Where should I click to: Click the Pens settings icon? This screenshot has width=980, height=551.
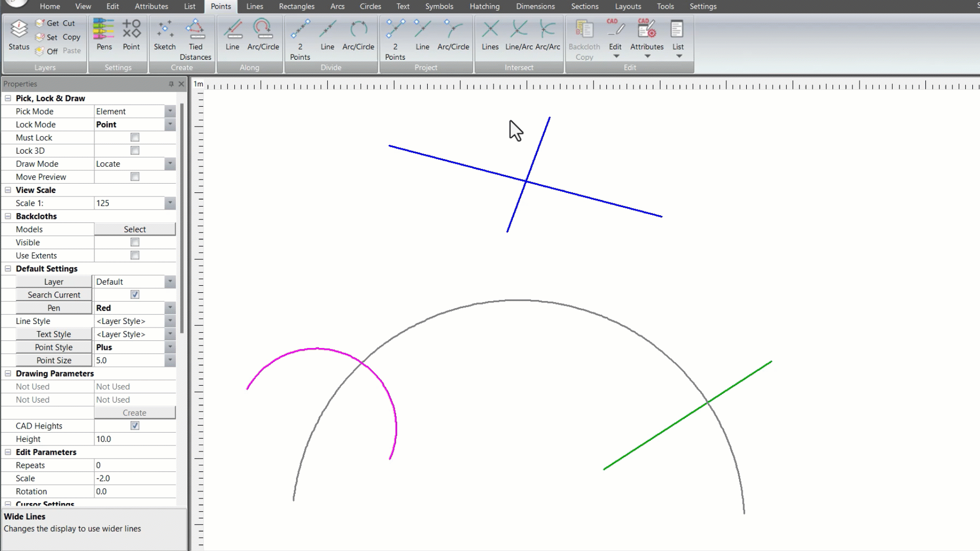tap(104, 31)
